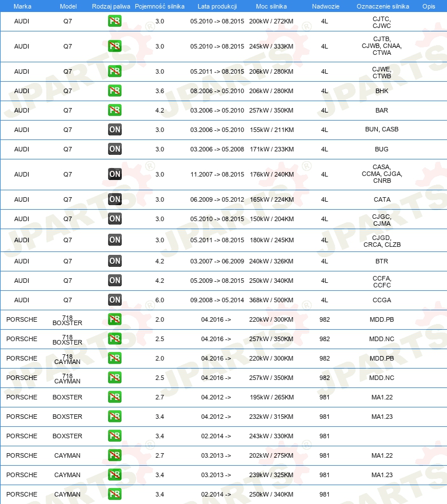Click ON diesel icon in 176kW / 240KM row
The width and height of the screenshot is (447, 504).
point(114,174)
